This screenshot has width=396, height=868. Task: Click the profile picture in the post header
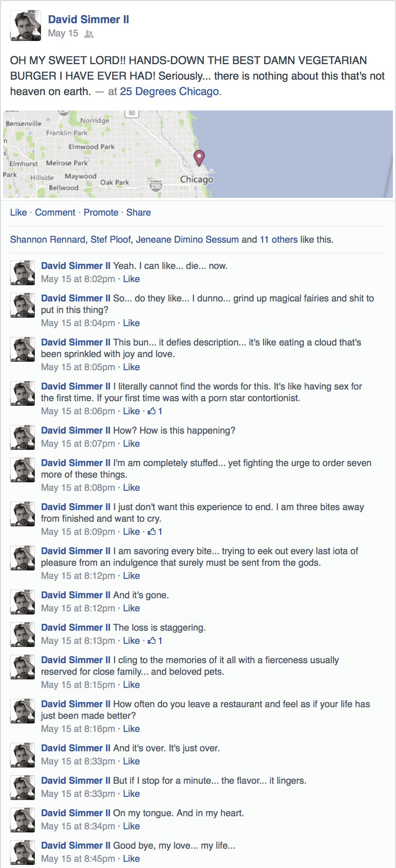[x=26, y=26]
